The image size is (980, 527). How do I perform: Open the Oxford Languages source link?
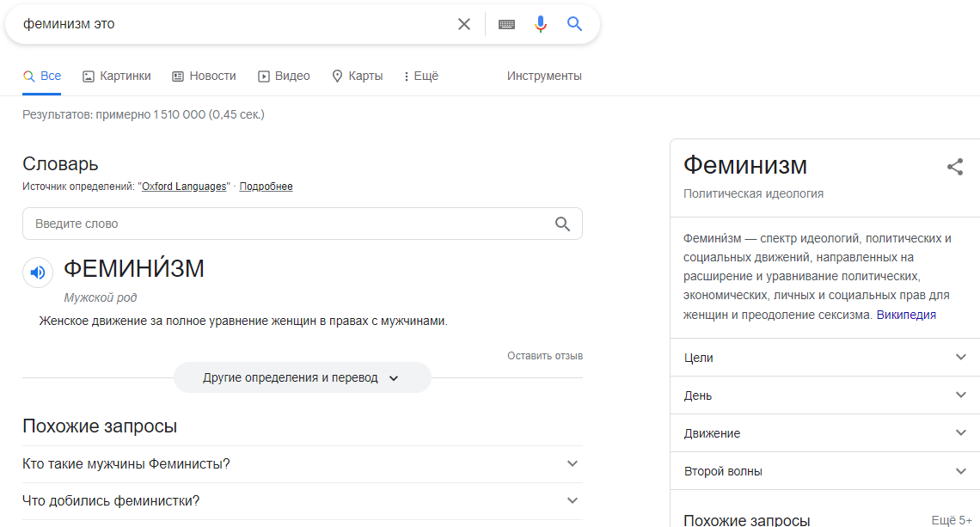tap(184, 187)
